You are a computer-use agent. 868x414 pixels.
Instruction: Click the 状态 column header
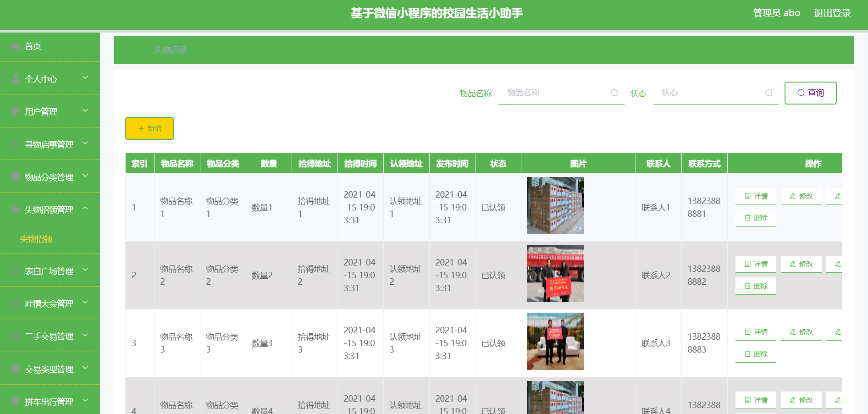498,164
